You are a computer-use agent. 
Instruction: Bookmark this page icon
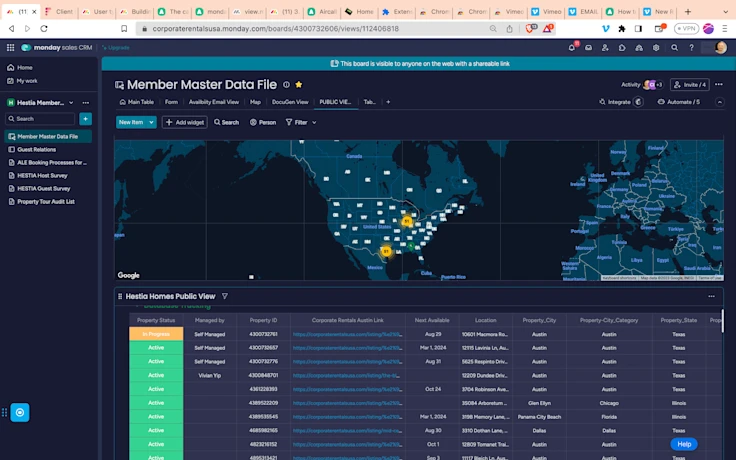[124, 29]
